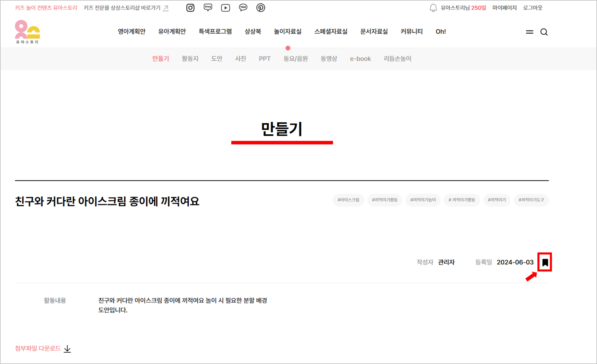The image size is (597, 364).
Task: Open the 상상북 menu
Action: click(x=253, y=32)
